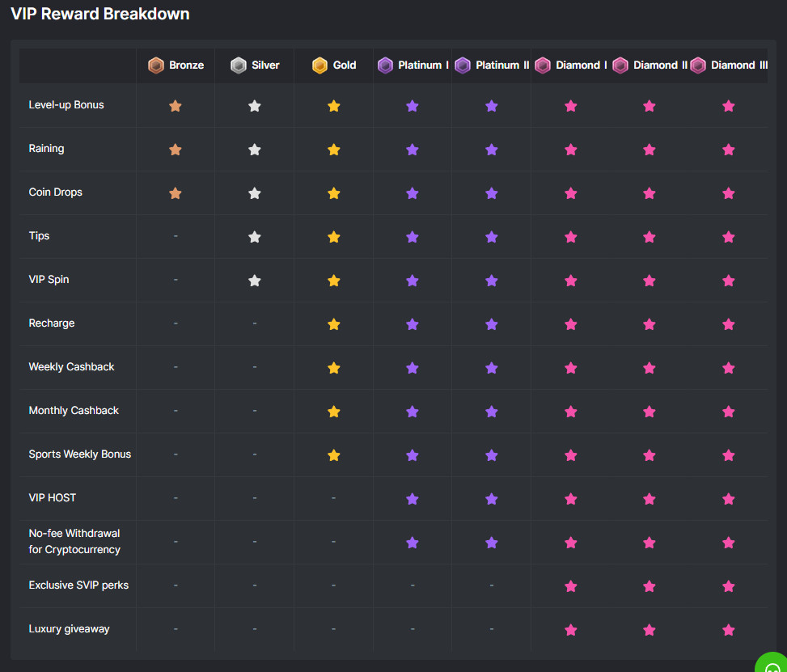The height and width of the screenshot is (672, 787).
Task: Click Silver star in VIP Spin row
Action: (255, 281)
